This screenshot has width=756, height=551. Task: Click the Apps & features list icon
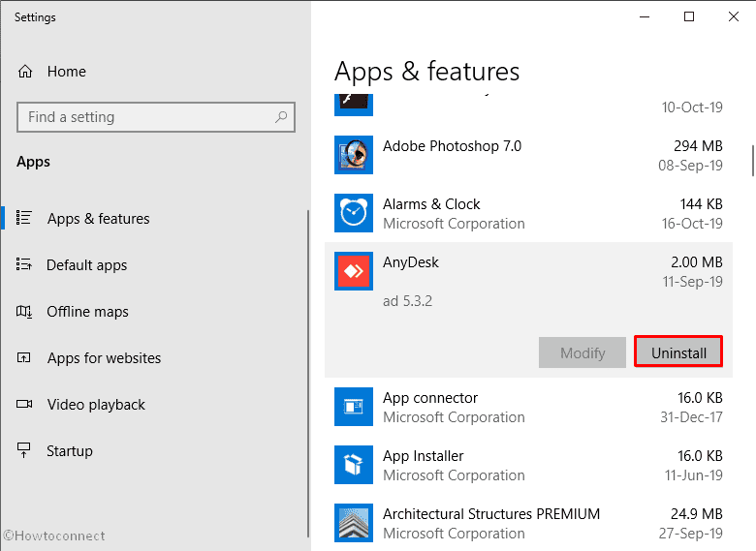24,218
